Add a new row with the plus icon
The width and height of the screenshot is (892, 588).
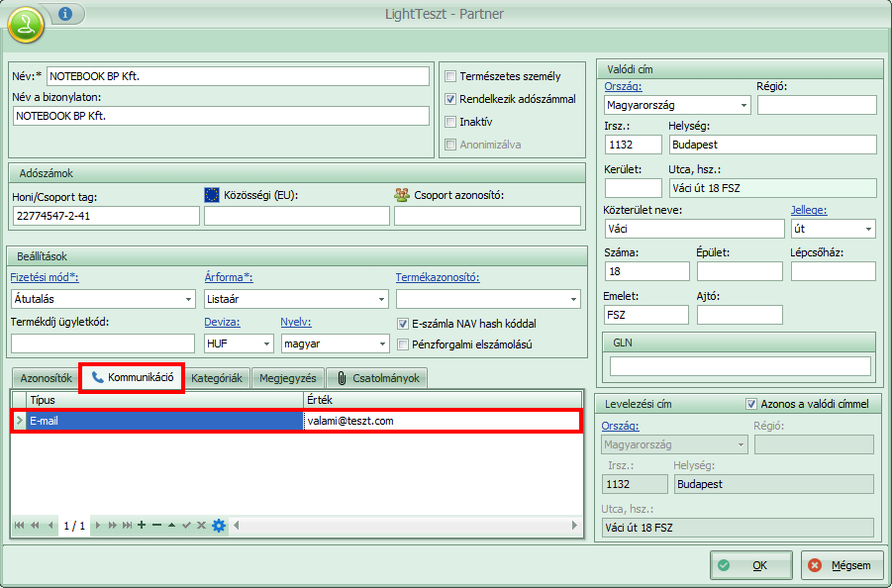click(x=142, y=525)
